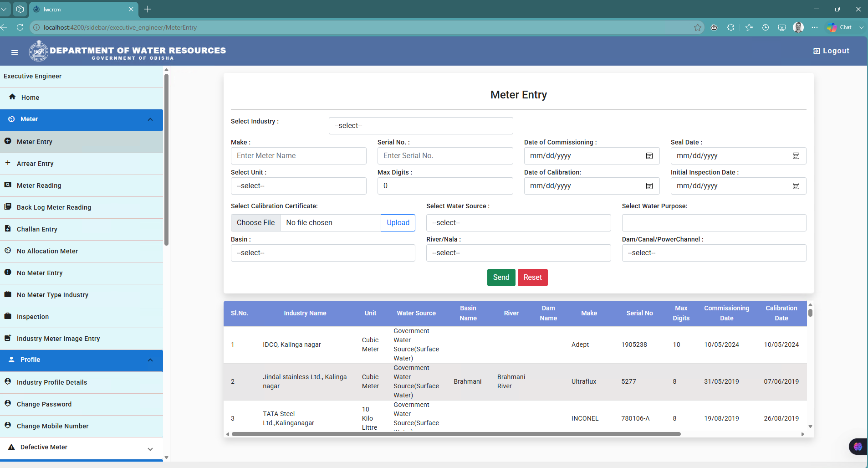Click the table's horizontal scrollbar
Image resolution: width=868 pixels, height=468 pixels.
[456, 434]
